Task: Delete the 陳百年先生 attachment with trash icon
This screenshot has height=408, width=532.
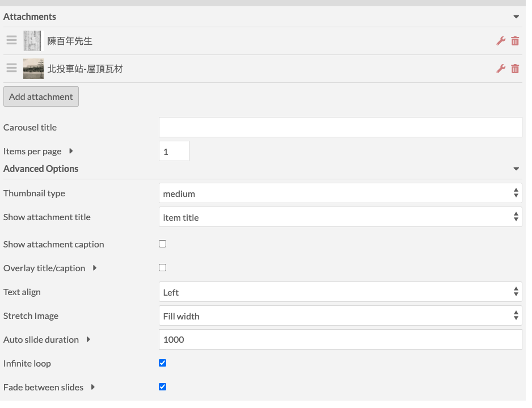Action: click(515, 41)
